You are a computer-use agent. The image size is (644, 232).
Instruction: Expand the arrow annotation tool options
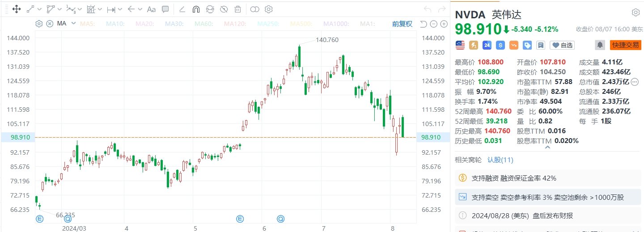pyautogui.click(x=140, y=9)
